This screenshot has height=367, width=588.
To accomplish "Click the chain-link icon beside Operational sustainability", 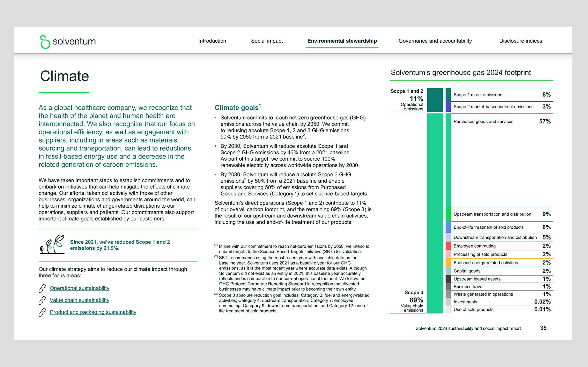I will tap(42, 288).
